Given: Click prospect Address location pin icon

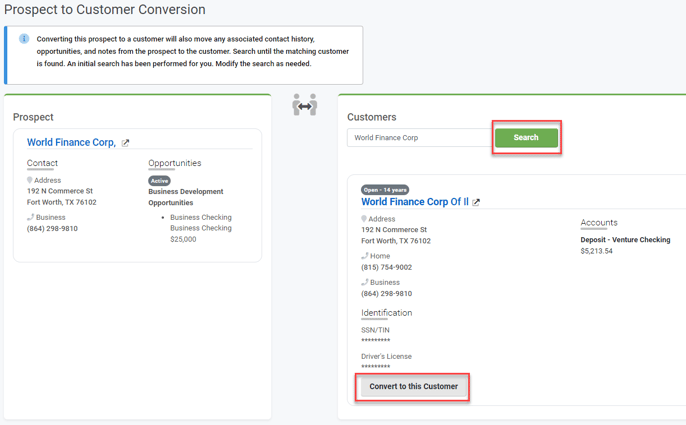Looking at the screenshot, I should tap(30, 180).
